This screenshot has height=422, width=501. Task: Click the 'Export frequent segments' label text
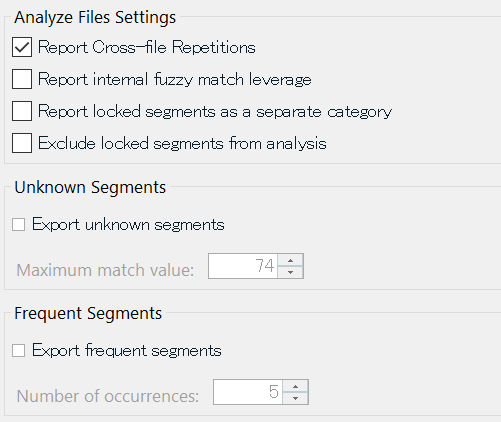click(127, 350)
